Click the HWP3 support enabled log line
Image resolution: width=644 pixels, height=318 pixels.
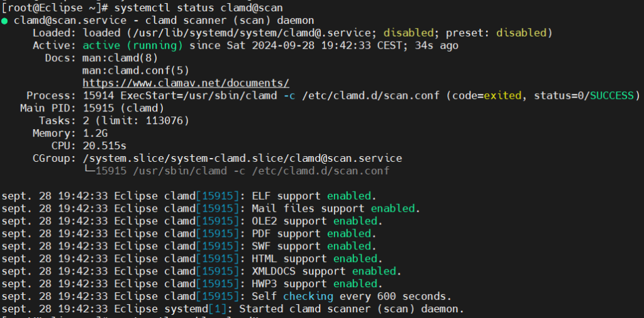192,284
